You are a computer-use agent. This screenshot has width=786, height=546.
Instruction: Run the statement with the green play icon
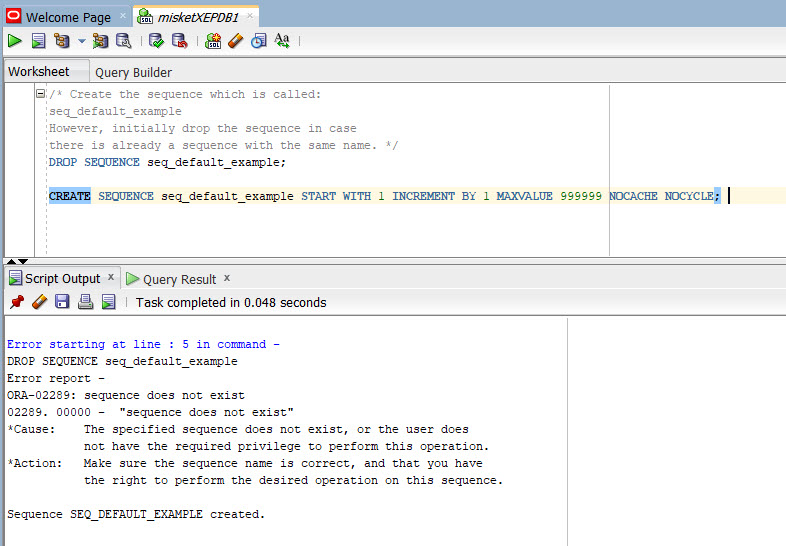tap(15, 41)
